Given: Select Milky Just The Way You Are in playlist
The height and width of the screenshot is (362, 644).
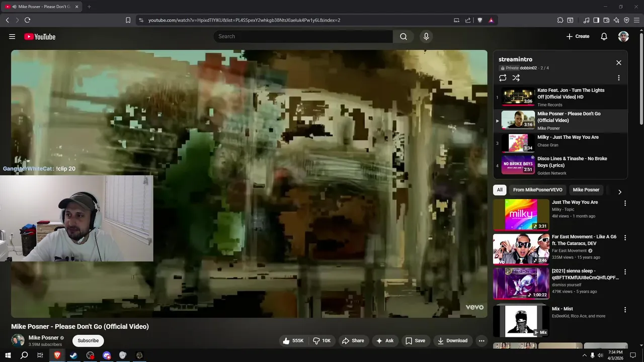Looking at the screenshot, I should 560,142.
